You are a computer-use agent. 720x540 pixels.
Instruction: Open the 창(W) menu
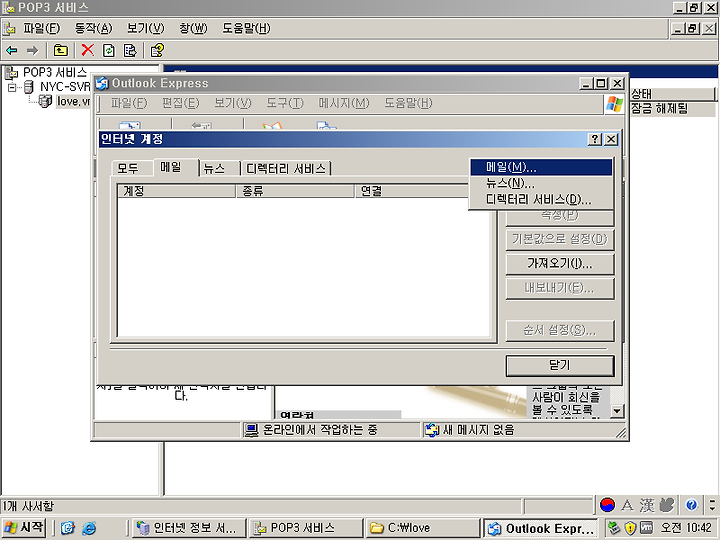(x=193, y=28)
